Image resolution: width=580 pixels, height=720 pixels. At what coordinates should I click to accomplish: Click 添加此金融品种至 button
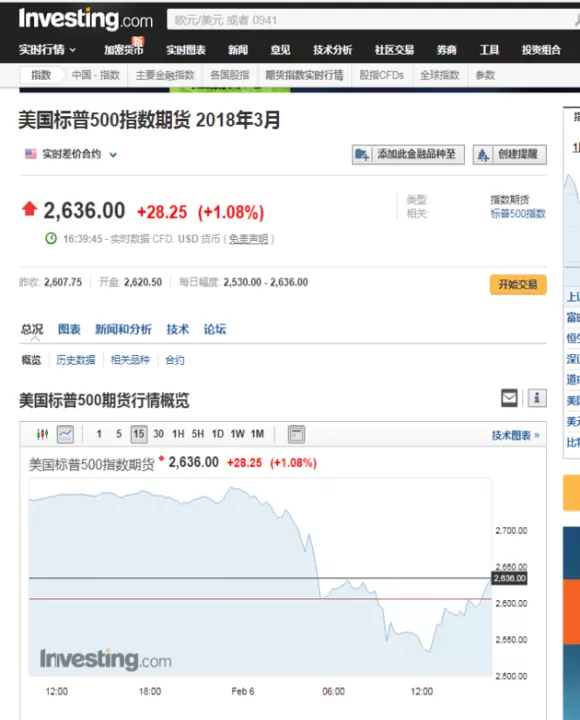(x=408, y=154)
